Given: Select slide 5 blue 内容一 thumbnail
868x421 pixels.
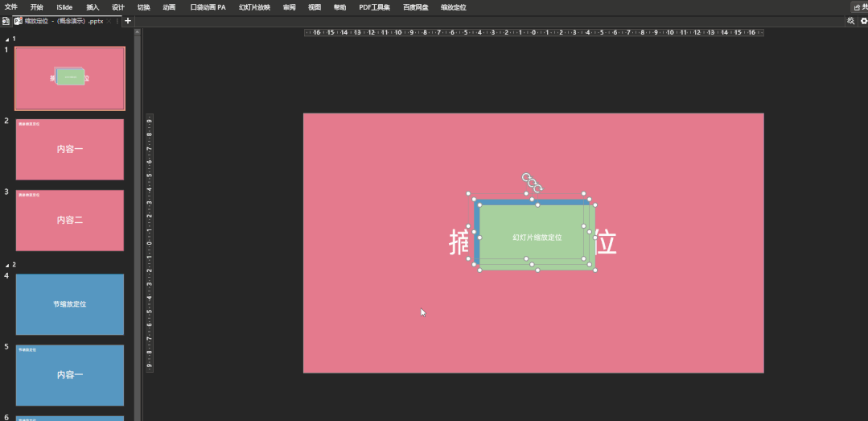Looking at the screenshot, I should 70,375.
